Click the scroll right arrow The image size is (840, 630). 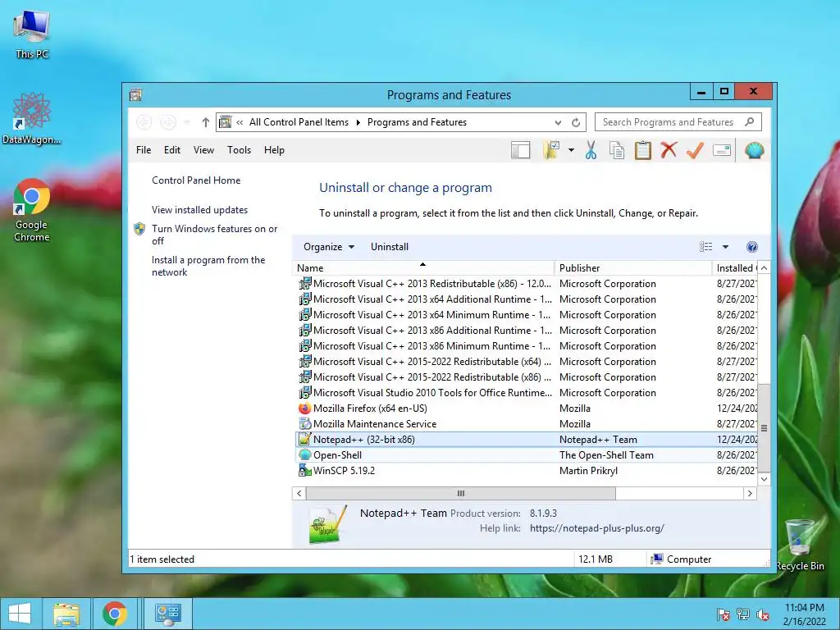click(x=750, y=493)
